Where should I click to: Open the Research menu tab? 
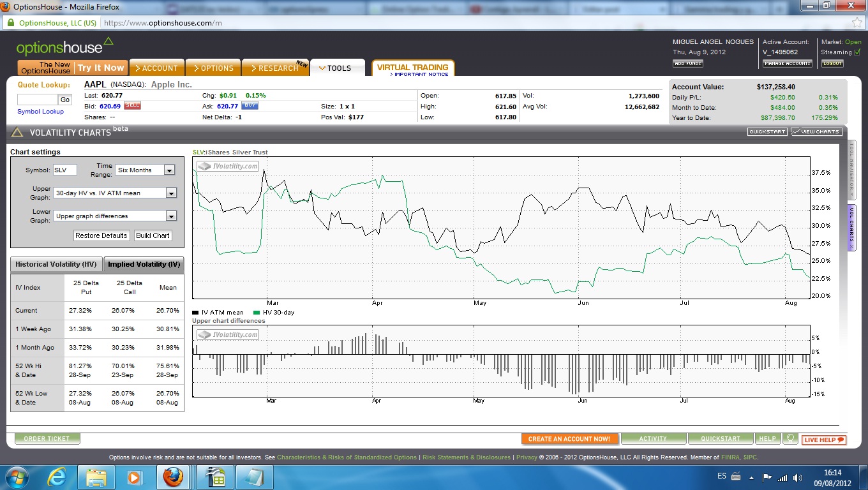click(x=274, y=68)
